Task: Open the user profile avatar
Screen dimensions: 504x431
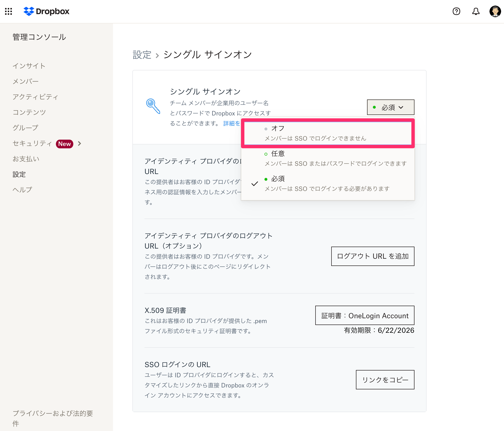Action: click(x=495, y=11)
